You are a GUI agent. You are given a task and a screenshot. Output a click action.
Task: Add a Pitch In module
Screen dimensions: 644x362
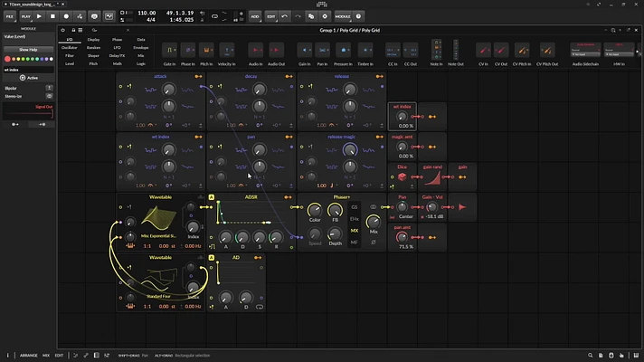[206, 51]
